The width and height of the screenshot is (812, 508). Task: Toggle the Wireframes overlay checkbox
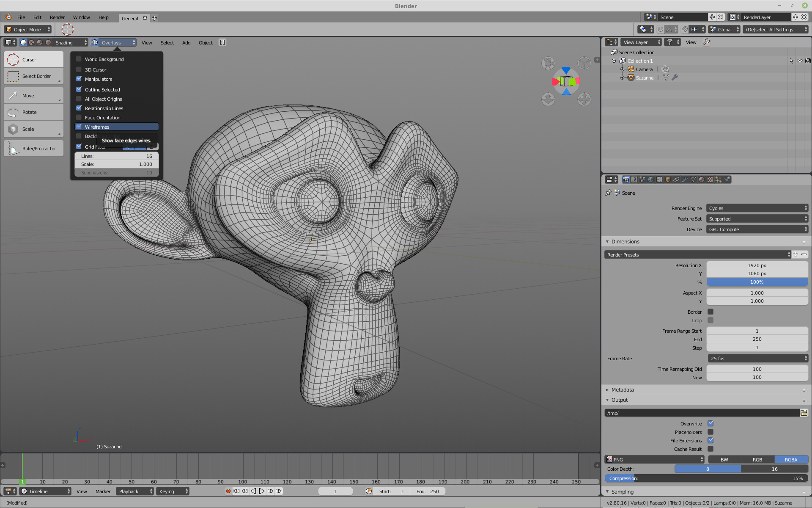(79, 127)
